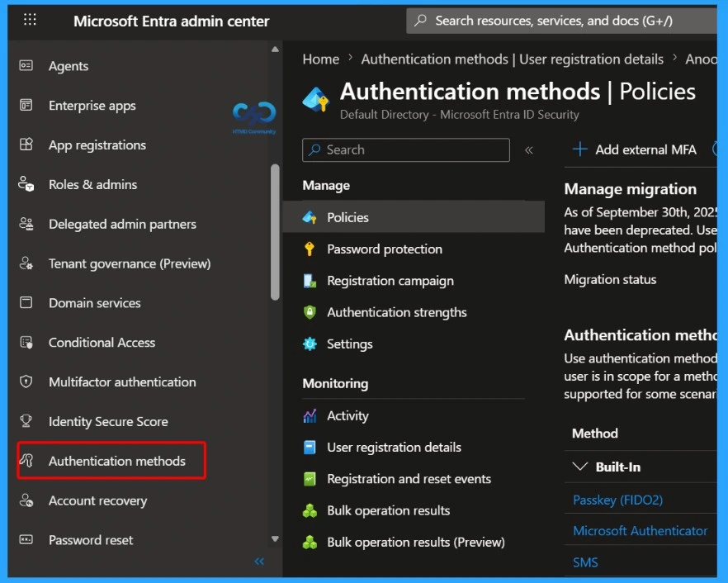Open the Microsoft Authenticator method link
The image size is (728, 583).
[x=640, y=530]
